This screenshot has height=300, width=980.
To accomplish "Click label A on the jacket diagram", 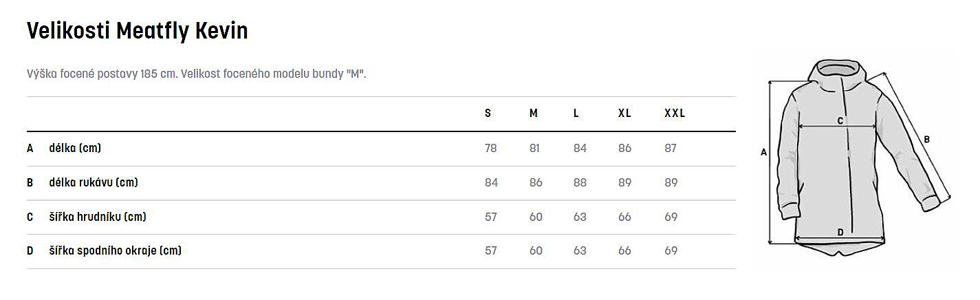I will point(763,153).
